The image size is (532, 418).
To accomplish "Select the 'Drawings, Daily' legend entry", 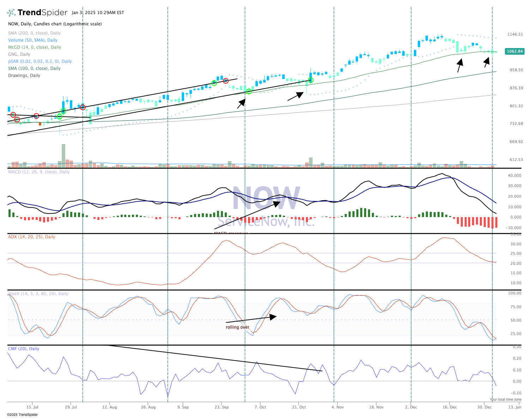I will [x=24, y=76].
